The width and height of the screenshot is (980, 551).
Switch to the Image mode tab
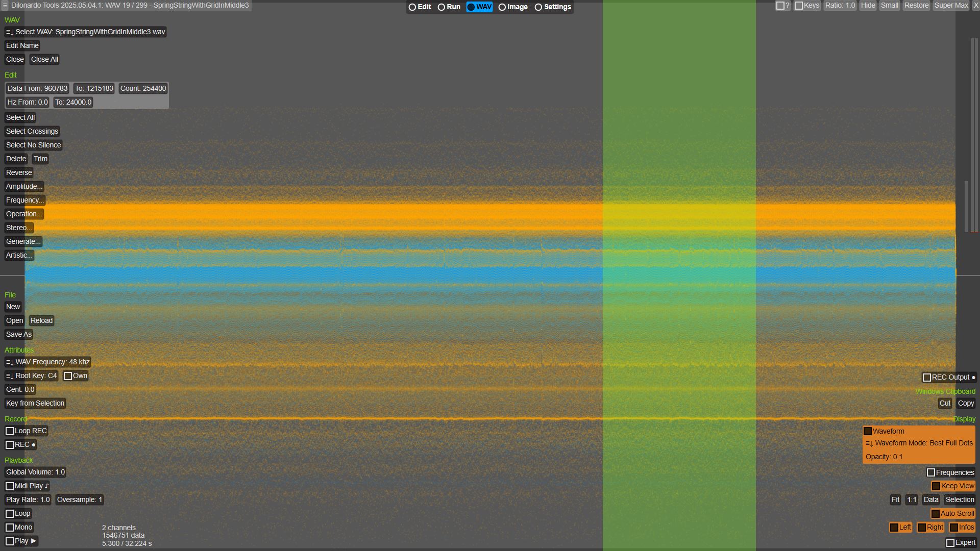click(x=513, y=7)
